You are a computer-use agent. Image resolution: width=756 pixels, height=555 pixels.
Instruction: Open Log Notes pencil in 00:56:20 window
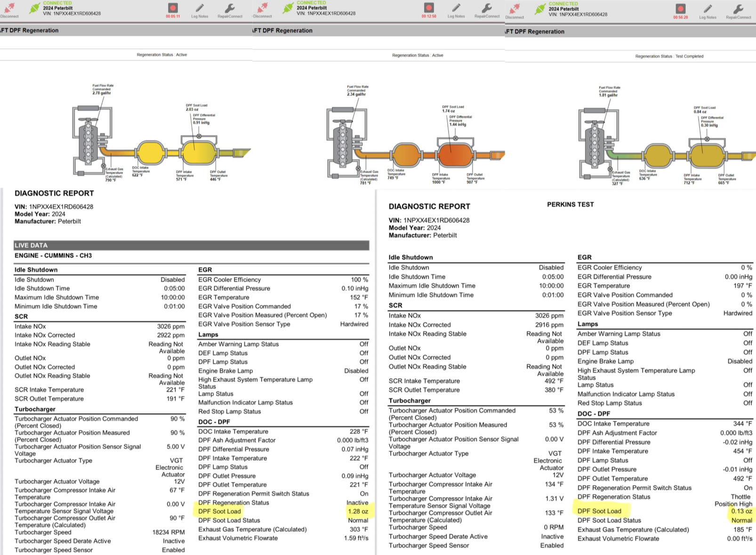pyautogui.click(x=708, y=9)
